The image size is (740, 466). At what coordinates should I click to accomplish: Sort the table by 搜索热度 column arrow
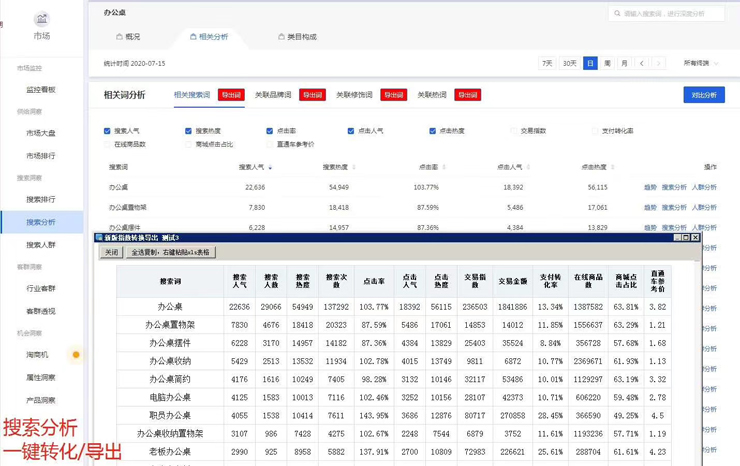click(x=354, y=167)
